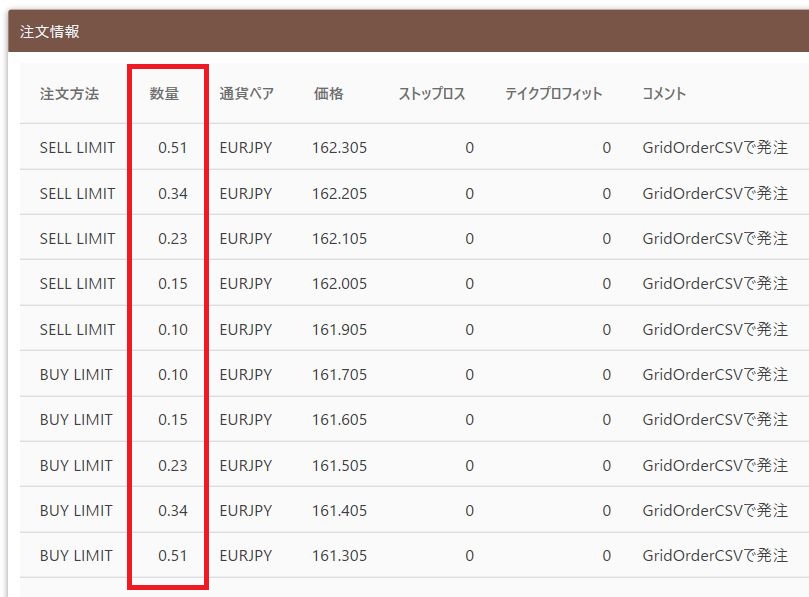Click the price 162.205
Viewport: 809px width, 597px height.
(339, 193)
